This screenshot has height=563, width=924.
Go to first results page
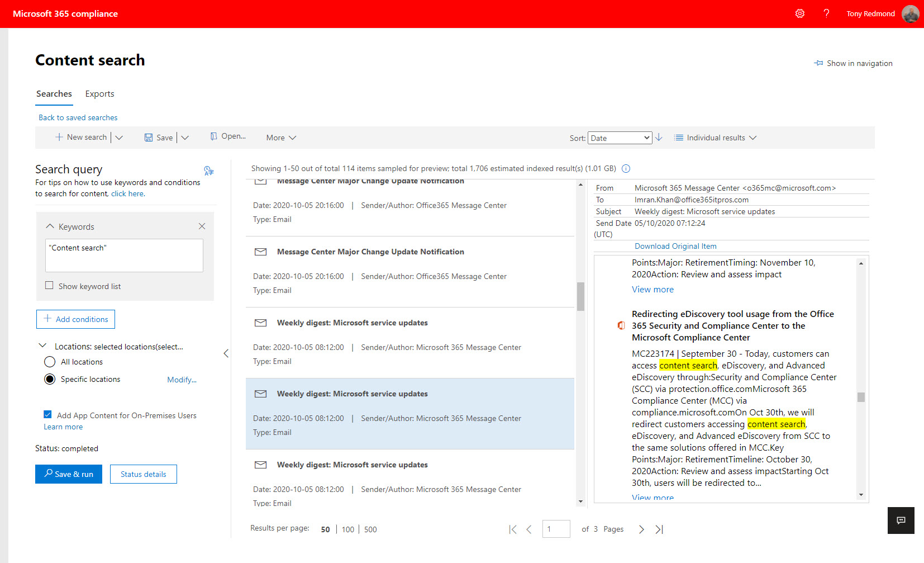pyautogui.click(x=513, y=529)
